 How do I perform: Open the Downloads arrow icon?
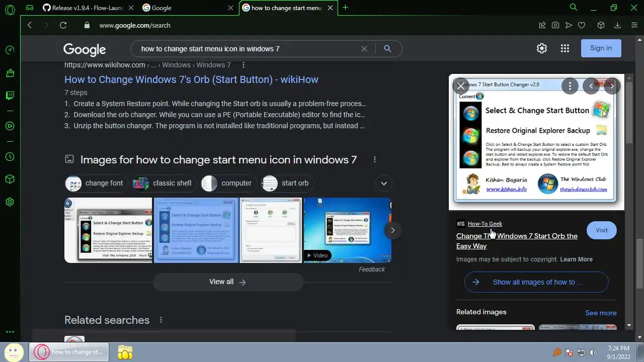click(618, 25)
